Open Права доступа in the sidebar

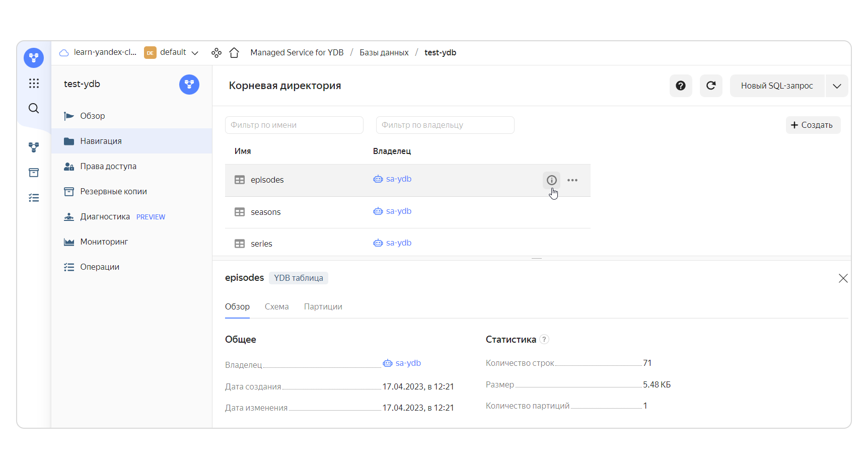point(131,166)
